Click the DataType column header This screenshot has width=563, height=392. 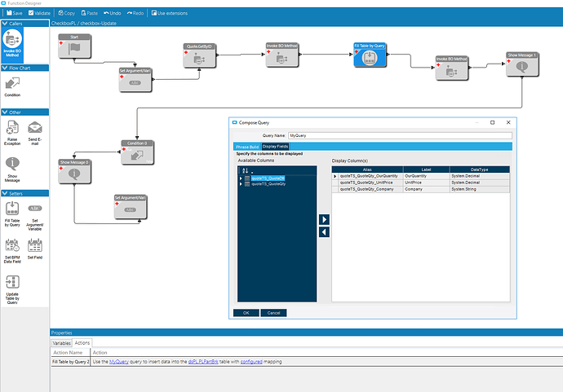point(479,170)
